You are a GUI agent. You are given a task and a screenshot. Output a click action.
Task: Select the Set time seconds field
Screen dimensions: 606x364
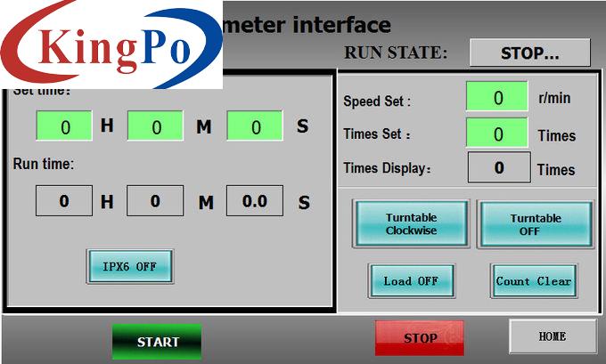coord(255,126)
